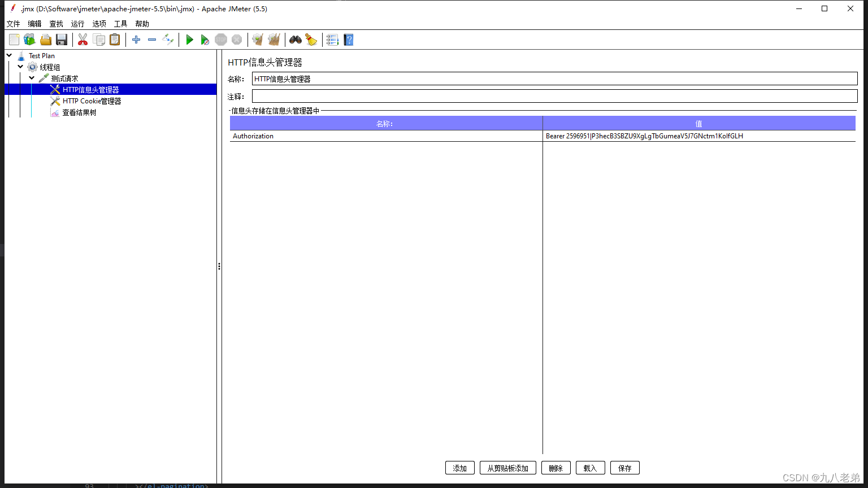The height and width of the screenshot is (488, 868).
Task: Open a test plan file via folder icon
Action: [46, 40]
